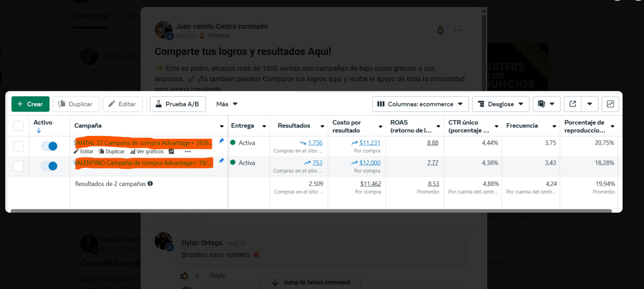Click the pin icon on VALENTINO campaign

(x=222, y=160)
